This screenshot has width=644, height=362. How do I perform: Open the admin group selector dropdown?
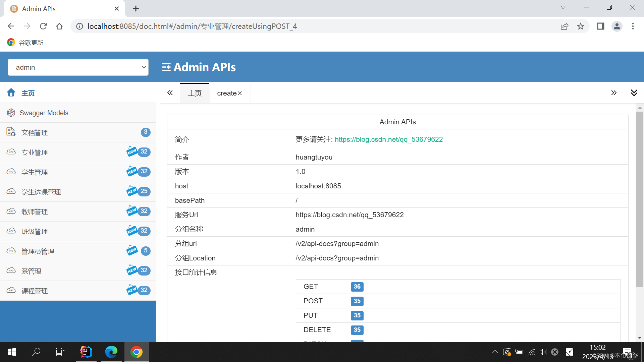click(x=78, y=67)
